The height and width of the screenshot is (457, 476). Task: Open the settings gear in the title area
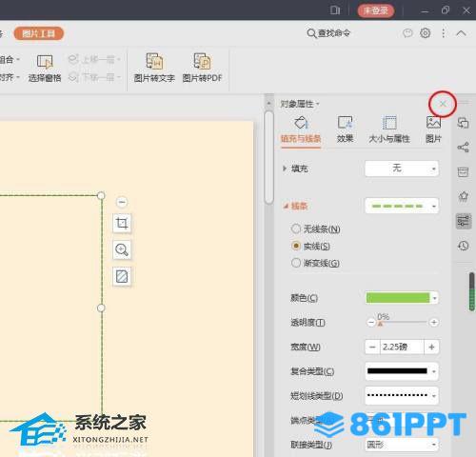426,32
